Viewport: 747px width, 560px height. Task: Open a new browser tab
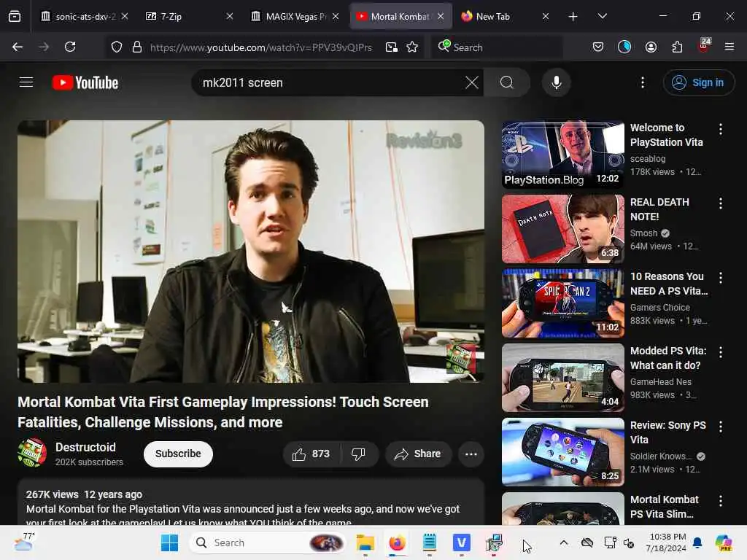tap(573, 17)
